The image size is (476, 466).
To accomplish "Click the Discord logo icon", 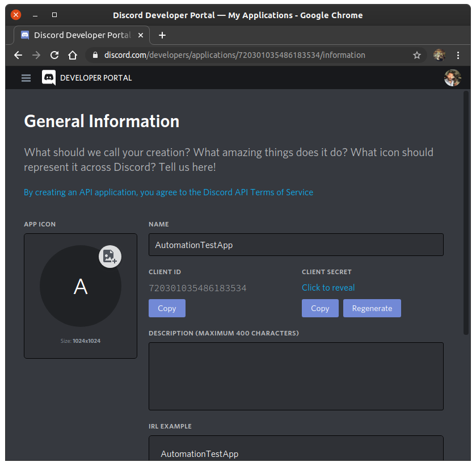I will 49,78.
